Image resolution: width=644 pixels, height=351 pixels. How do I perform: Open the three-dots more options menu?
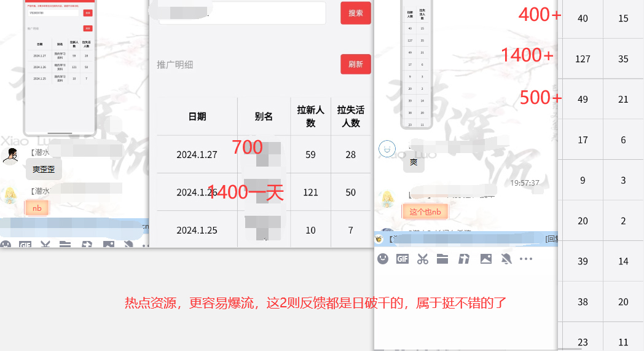[525, 259]
